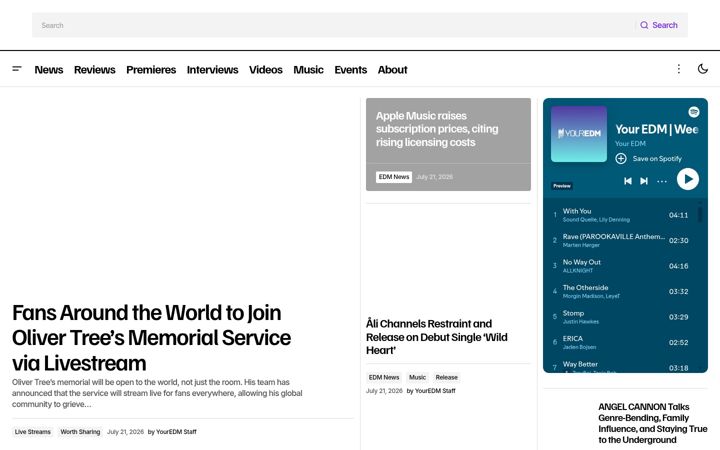Image resolution: width=720 pixels, height=450 pixels.
Task: Click the magnifier Search button
Action: pos(659,25)
